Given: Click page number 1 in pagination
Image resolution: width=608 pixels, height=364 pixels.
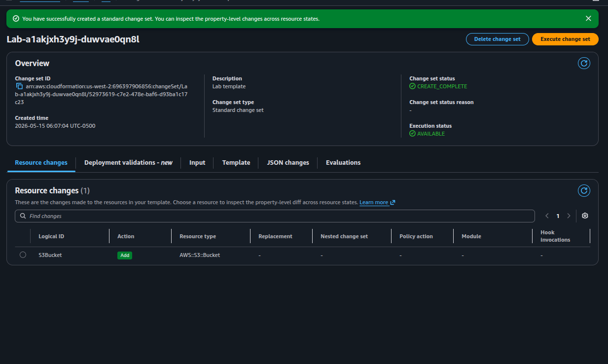Looking at the screenshot, I should (x=558, y=216).
